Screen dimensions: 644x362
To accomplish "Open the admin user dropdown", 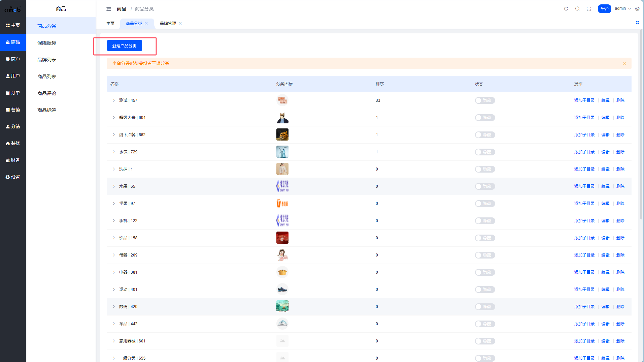I will [x=622, y=9].
